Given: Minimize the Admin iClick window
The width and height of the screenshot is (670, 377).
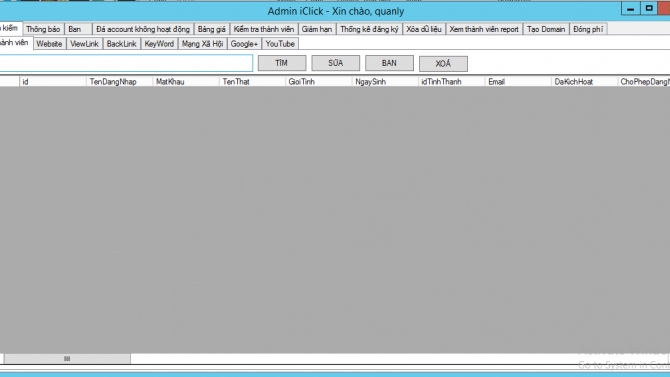Looking at the screenshot, I should click(630, 9).
